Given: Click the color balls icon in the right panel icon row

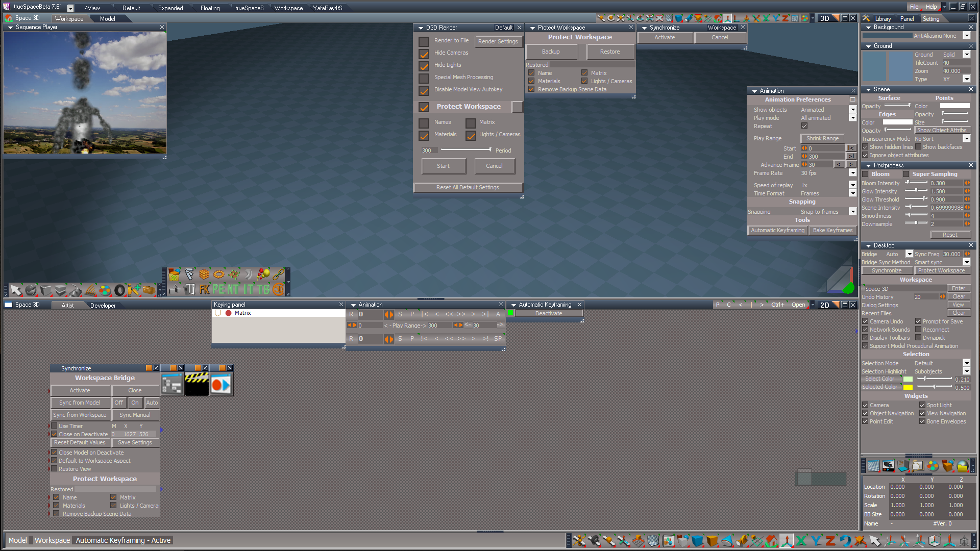Looking at the screenshot, I should (x=933, y=466).
